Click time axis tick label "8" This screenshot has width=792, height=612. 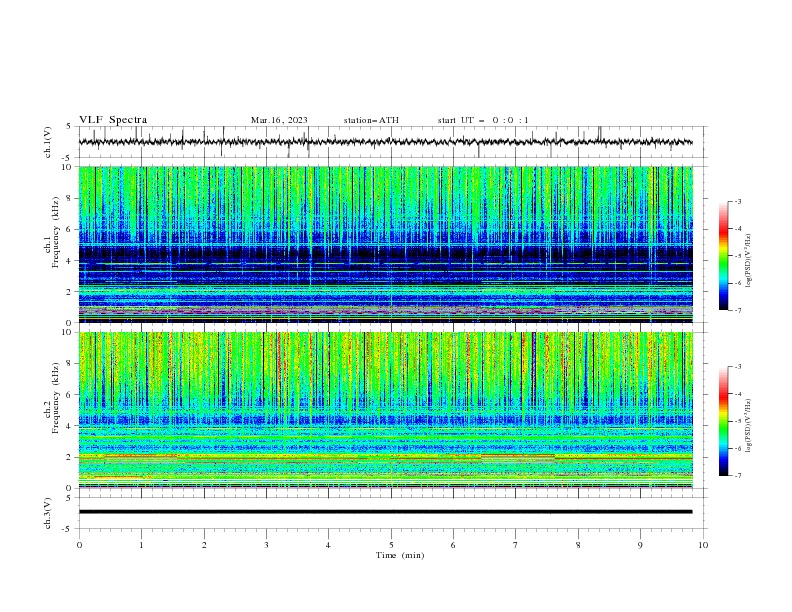coord(578,545)
